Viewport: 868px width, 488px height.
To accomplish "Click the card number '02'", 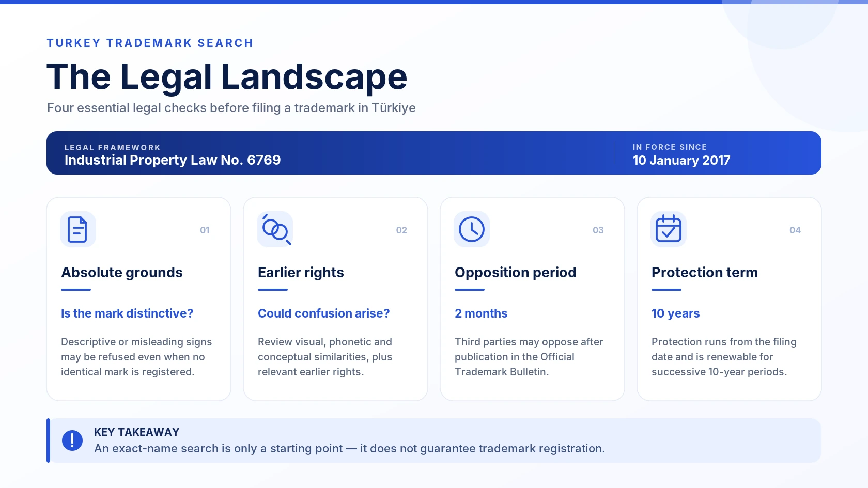I will tap(401, 230).
